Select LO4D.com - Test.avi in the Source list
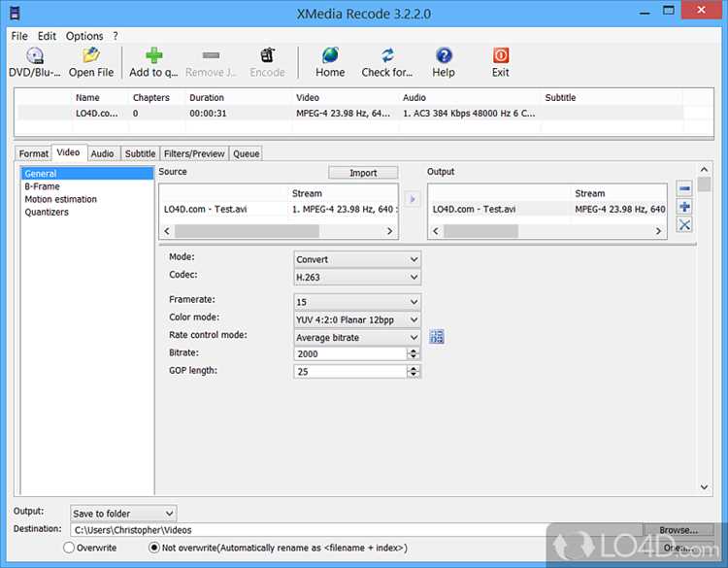Screen dimensions: 728x568 click(x=205, y=209)
